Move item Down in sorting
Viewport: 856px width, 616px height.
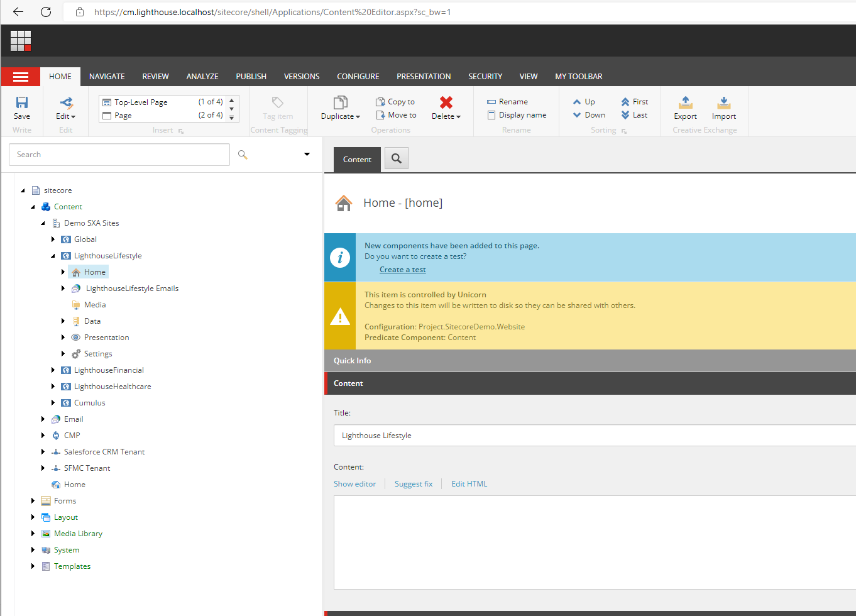tap(589, 115)
